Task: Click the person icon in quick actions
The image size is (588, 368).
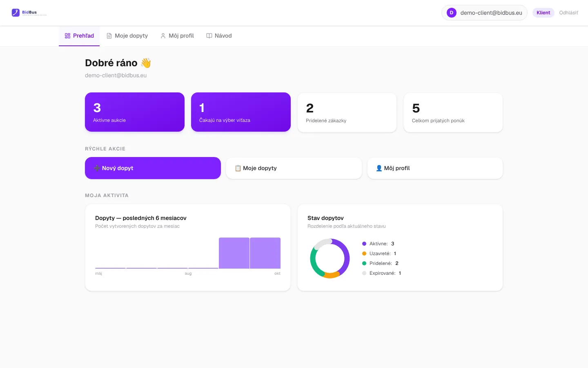Action: 379,168
